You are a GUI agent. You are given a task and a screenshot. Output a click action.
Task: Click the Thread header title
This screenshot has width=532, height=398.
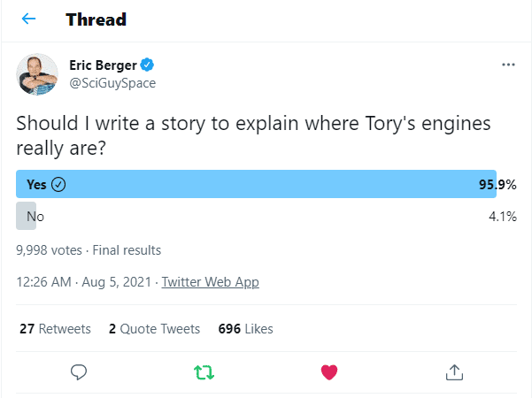pyautogui.click(x=96, y=19)
